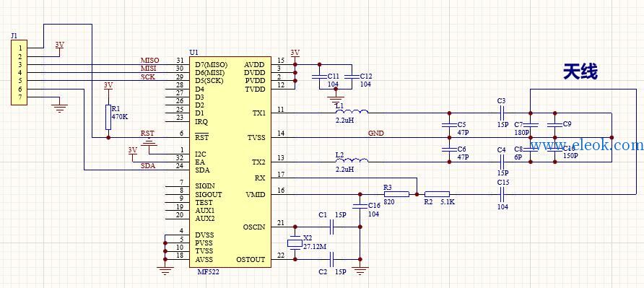Select resistor R1 470K symbol

tap(108, 117)
